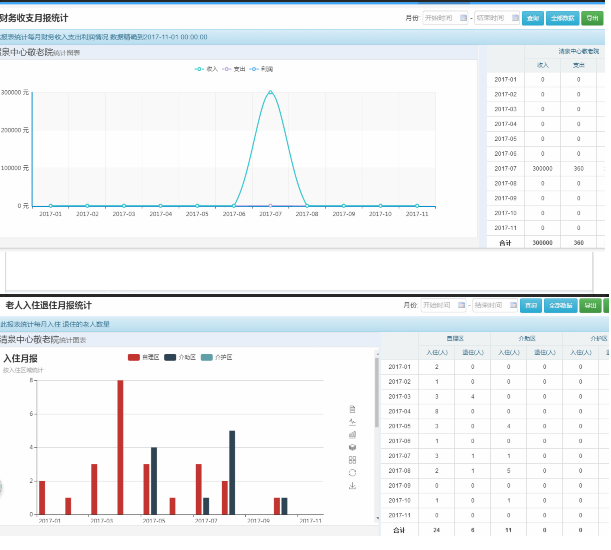Click the 合计 total row in the check-in table
611x550 pixels.
(495, 530)
